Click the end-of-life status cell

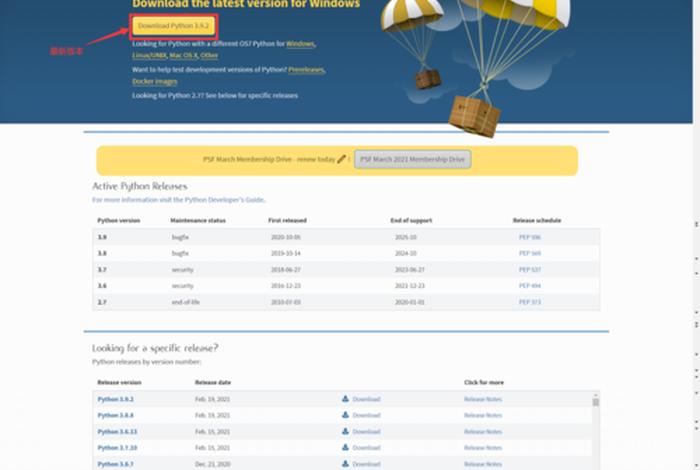pos(186,302)
